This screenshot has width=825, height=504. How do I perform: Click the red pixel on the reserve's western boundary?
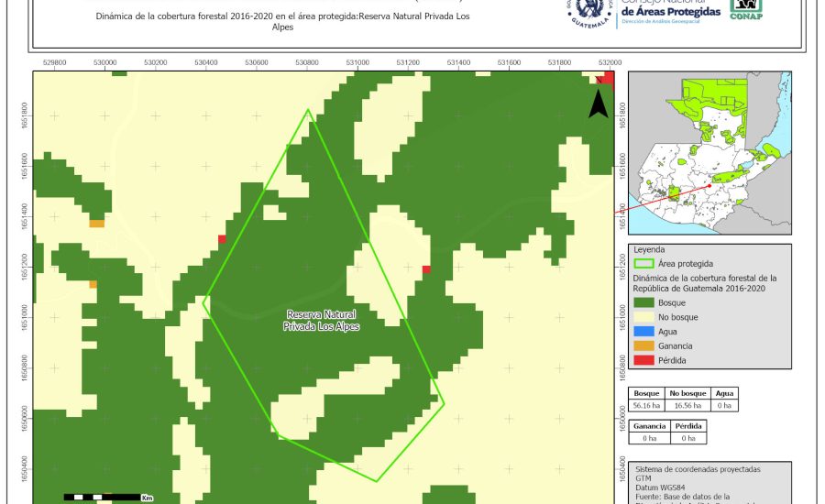[222, 240]
